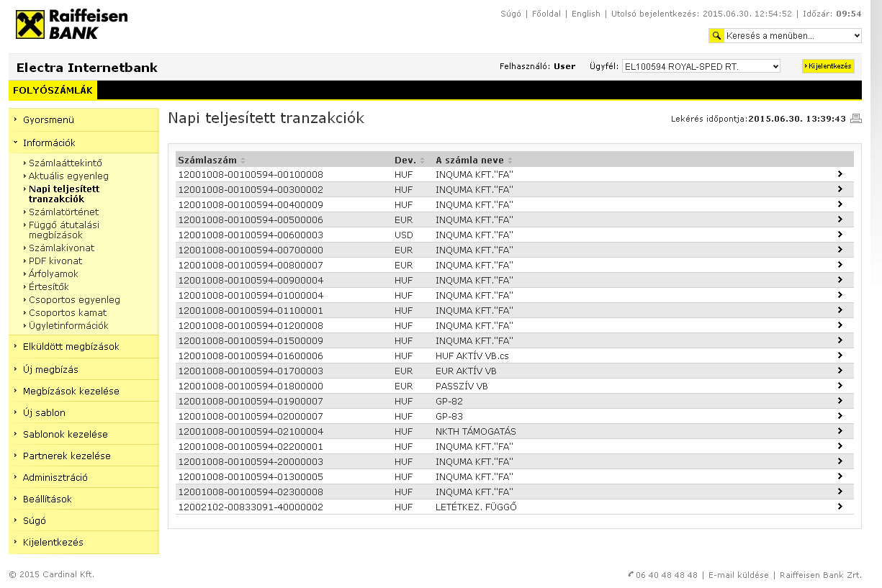Sort table by Dev. currency column

(410, 160)
